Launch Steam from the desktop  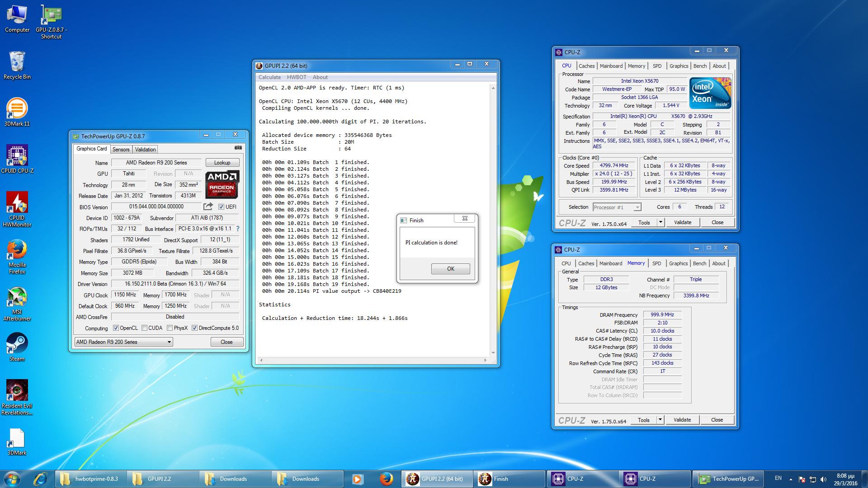pyautogui.click(x=17, y=347)
